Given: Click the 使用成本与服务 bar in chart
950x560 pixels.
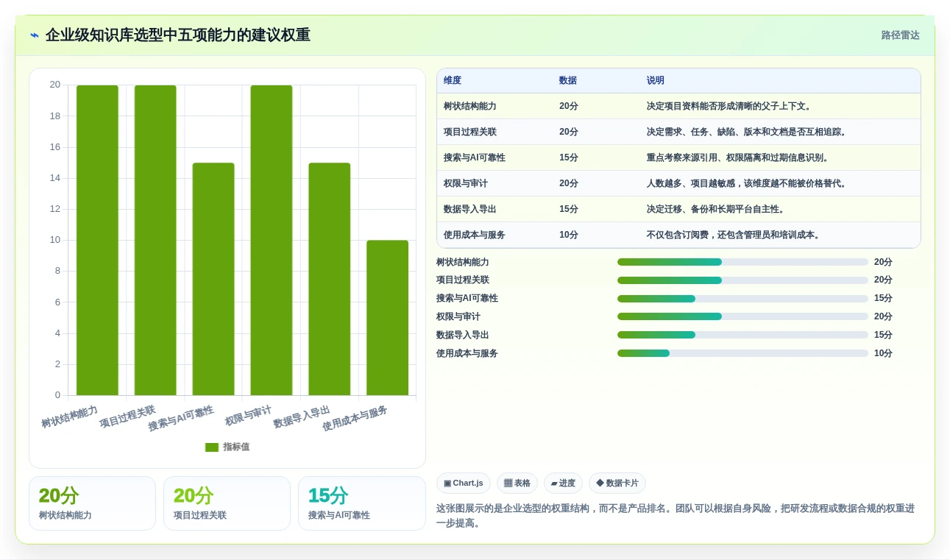Looking at the screenshot, I should (x=388, y=318).
